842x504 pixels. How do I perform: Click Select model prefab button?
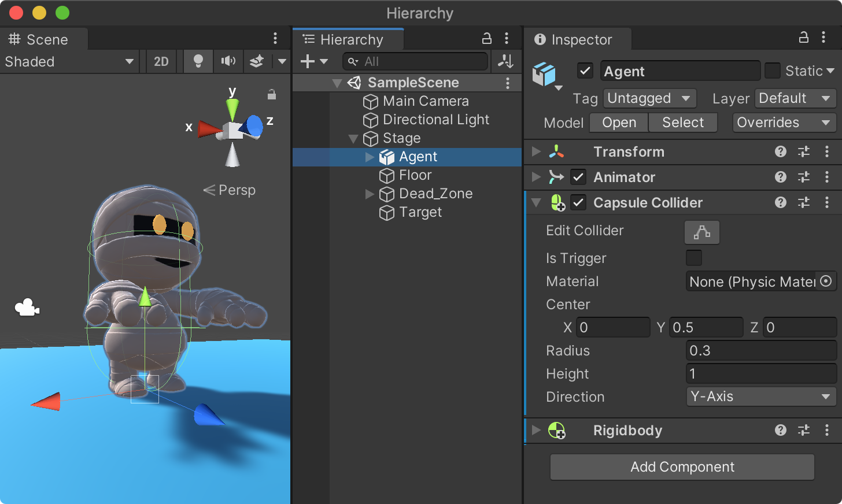click(683, 123)
